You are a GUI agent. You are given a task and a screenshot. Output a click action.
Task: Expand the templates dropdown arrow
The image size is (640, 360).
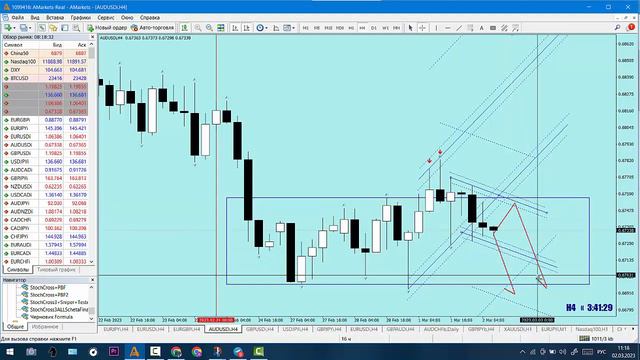coord(293,28)
